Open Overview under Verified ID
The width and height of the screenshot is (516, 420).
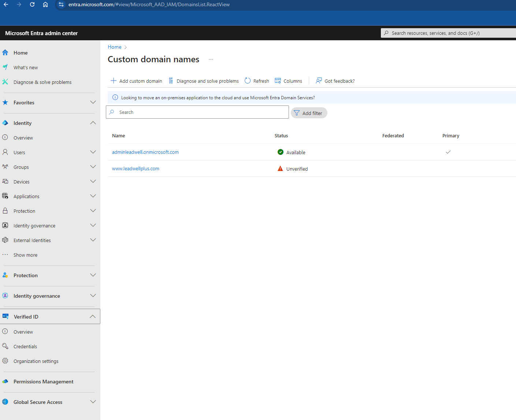pyautogui.click(x=23, y=332)
